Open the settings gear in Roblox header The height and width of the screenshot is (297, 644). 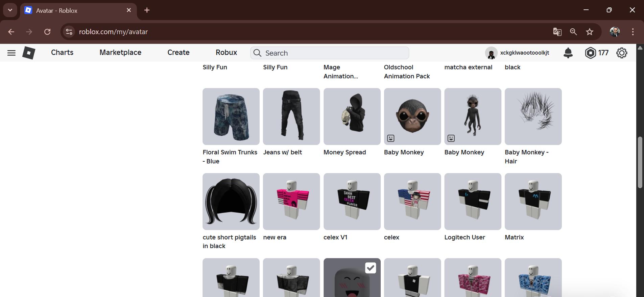621,53
